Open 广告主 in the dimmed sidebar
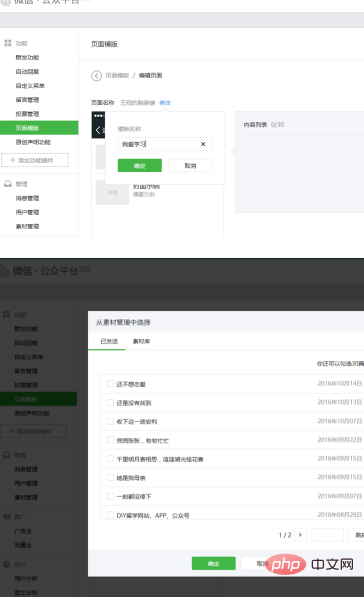 (23, 531)
